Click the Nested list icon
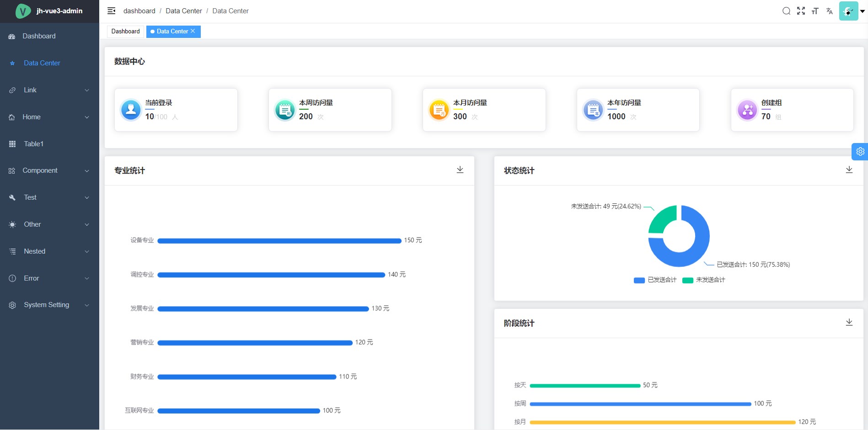The image size is (868, 430). (x=12, y=251)
